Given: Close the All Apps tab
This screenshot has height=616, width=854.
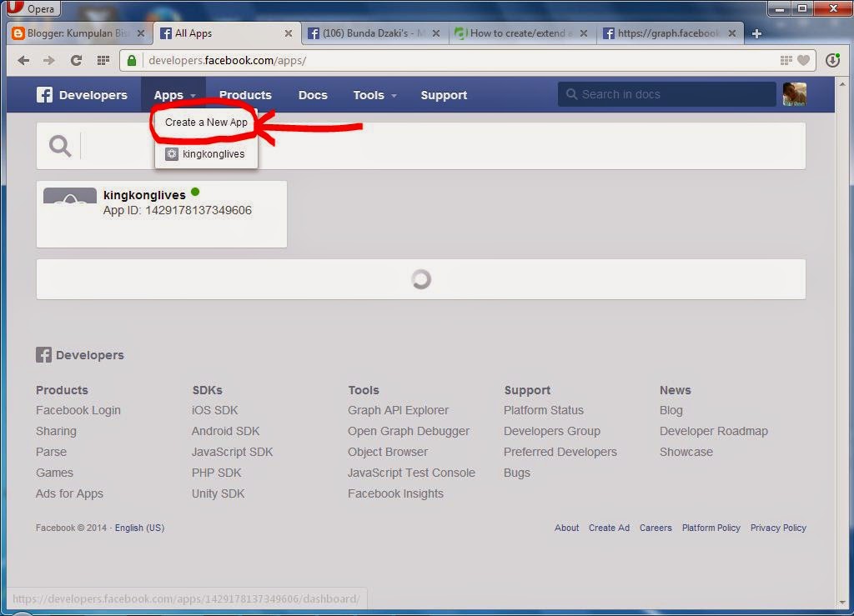Looking at the screenshot, I should click(x=288, y=33).
